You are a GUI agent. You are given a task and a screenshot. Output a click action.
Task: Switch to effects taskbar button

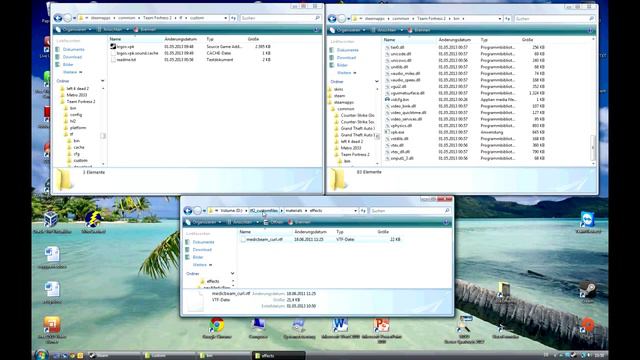[279, 356]
